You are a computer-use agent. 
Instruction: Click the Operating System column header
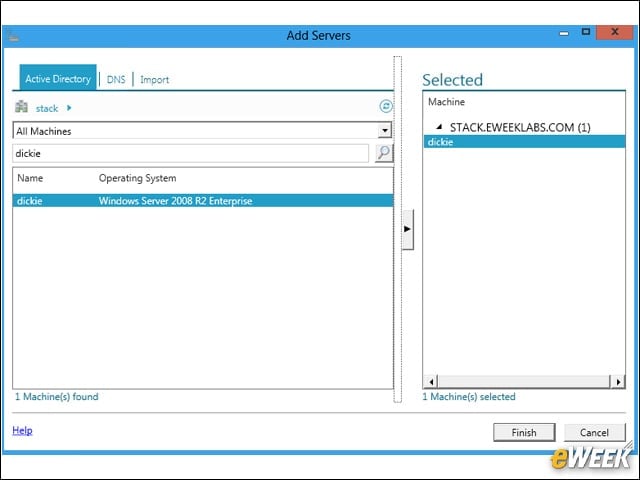(138, 178)
